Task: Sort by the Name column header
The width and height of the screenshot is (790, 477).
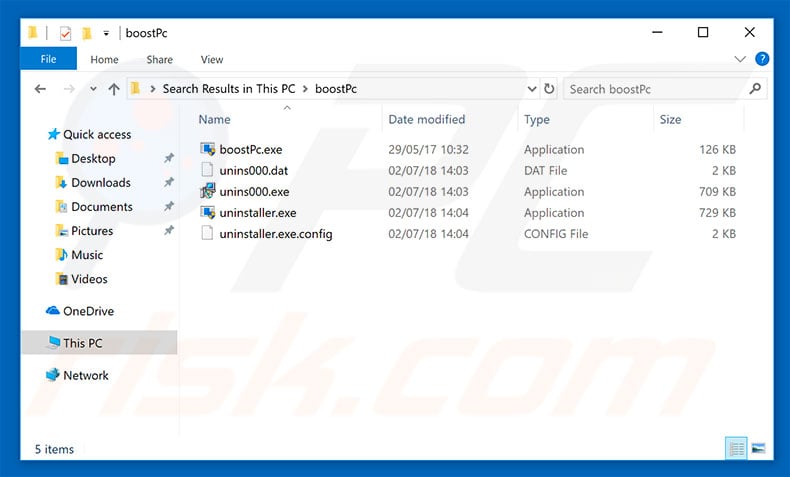Action: click(214, 119)
